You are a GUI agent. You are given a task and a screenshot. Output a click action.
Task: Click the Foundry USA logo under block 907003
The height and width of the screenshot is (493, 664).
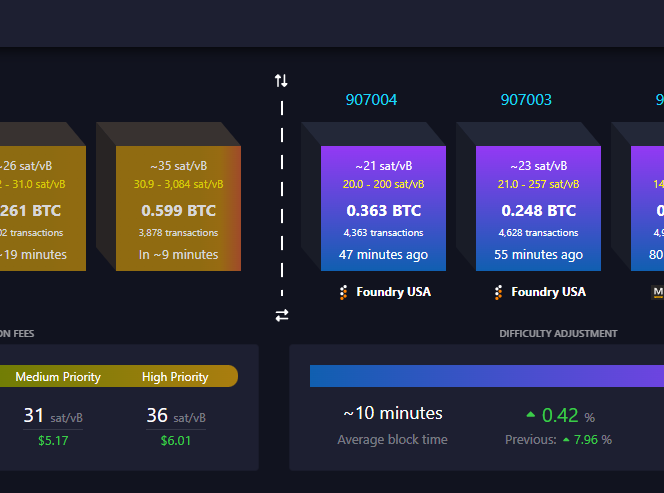(498, 292)
